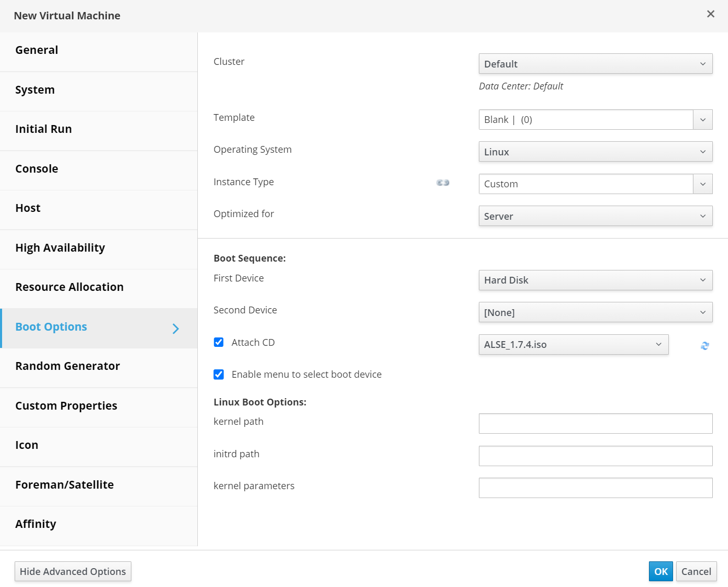Select a different ISO from ALSE_1.7.4.iso dropdown
Screen dimensions: 728x587
(573, 345)
